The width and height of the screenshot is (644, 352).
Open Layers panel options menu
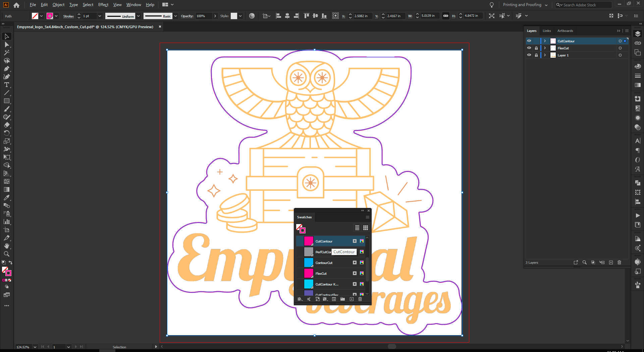click(x=627, y=31)
